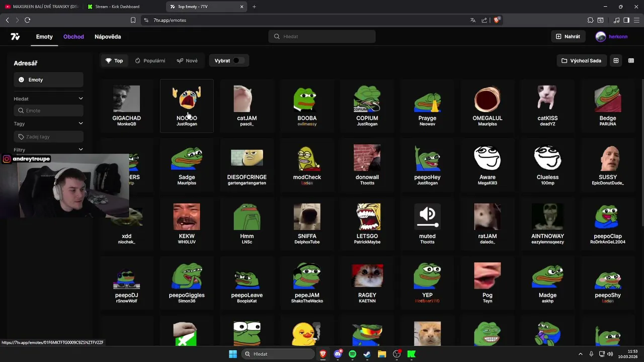Click the Mauriplss author under Sadge
The height and width of the screenshot is (362, 644).
(187, 183)
